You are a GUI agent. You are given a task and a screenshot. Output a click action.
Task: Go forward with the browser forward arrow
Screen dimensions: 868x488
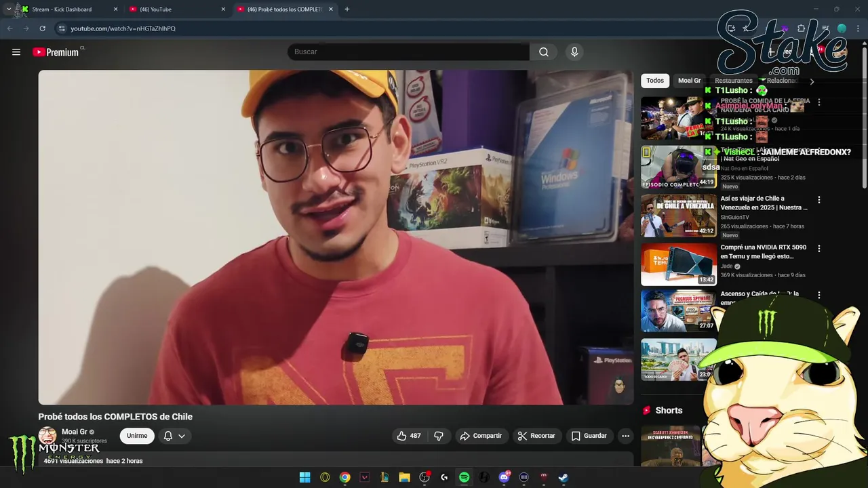point(26,28)
